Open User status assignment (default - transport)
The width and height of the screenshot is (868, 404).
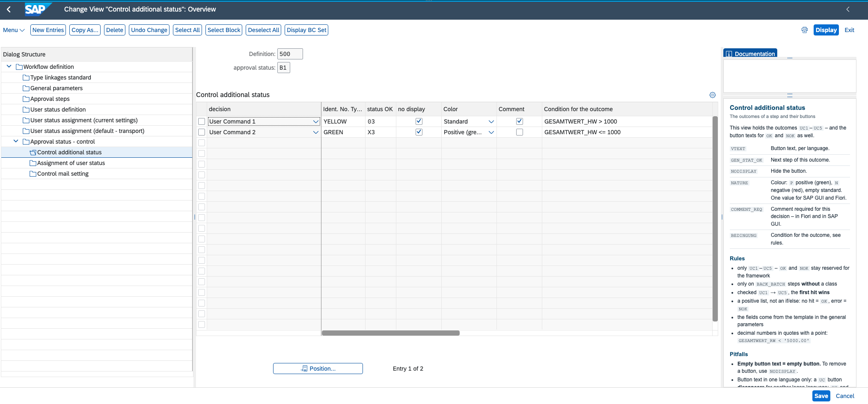tap(87, 131)
